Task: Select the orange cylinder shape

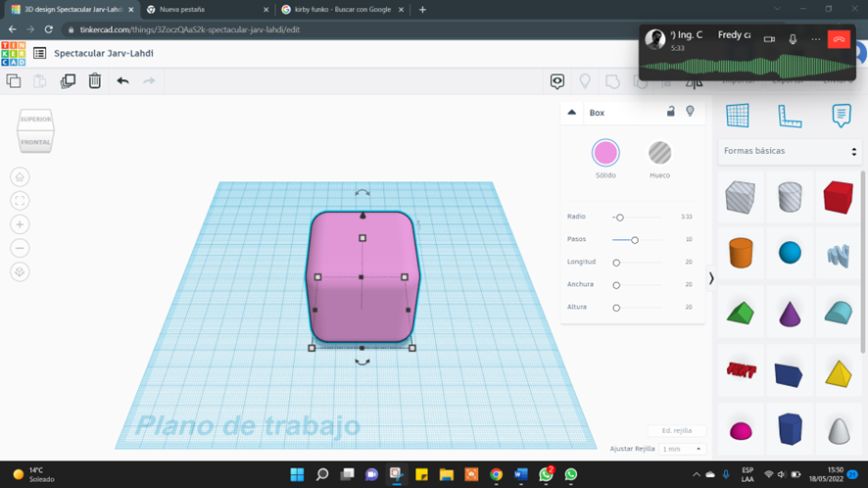Action: click(740, 253)
